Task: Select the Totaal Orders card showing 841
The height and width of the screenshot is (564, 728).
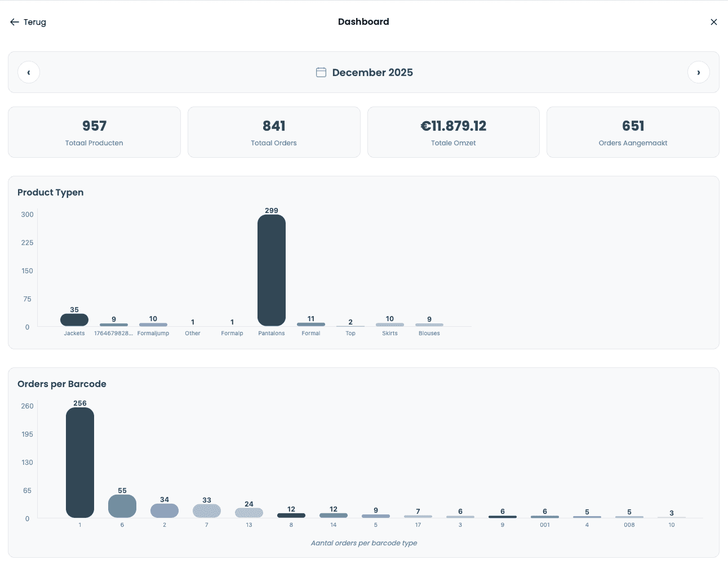Action: 274,132
